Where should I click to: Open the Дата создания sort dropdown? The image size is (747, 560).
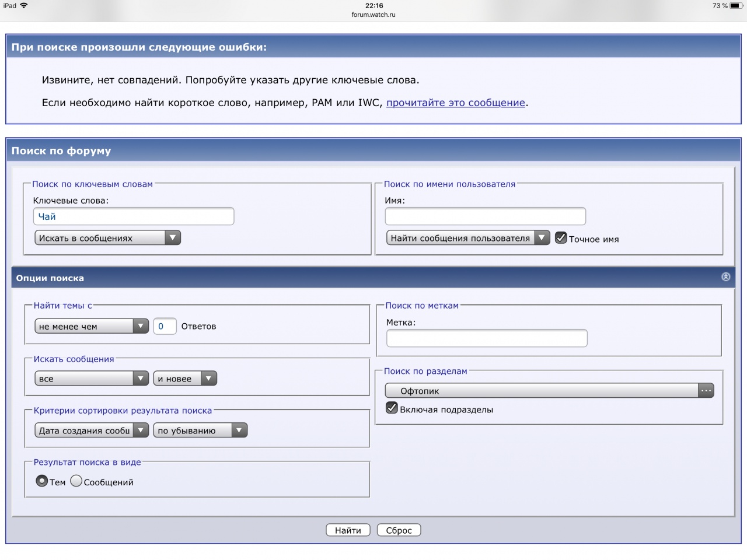(x=92, y=430)
